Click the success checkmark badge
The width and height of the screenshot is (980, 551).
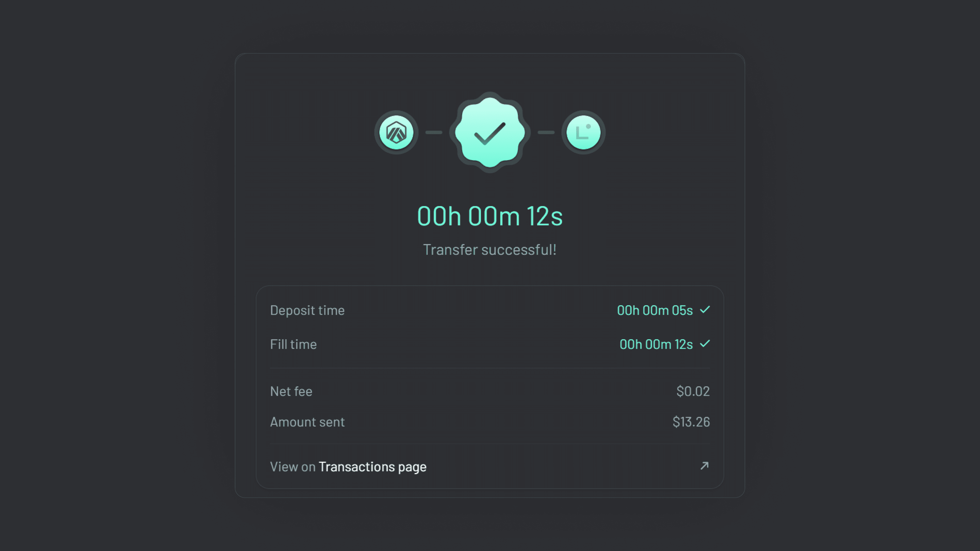pyautogui.click(x=490, y=132)
